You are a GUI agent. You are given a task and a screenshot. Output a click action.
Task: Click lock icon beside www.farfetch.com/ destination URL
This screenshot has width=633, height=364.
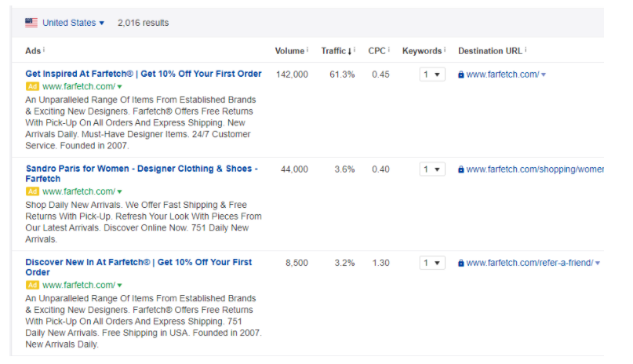tap(460, 75)
